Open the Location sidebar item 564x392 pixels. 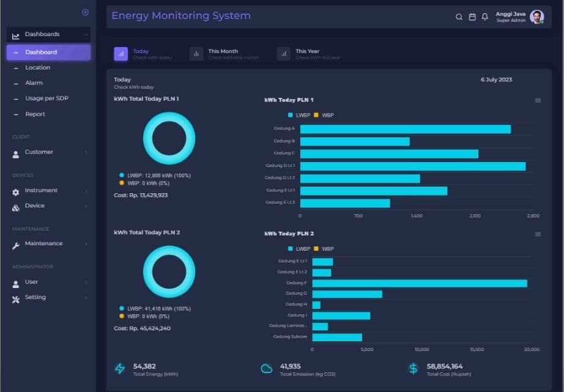[x=37, y=68]
